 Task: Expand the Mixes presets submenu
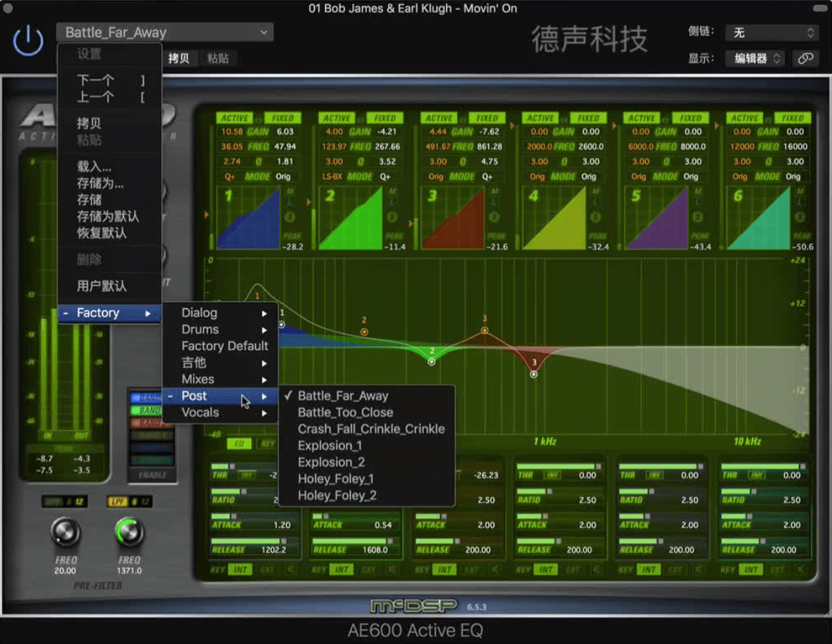tap(220, 379)
